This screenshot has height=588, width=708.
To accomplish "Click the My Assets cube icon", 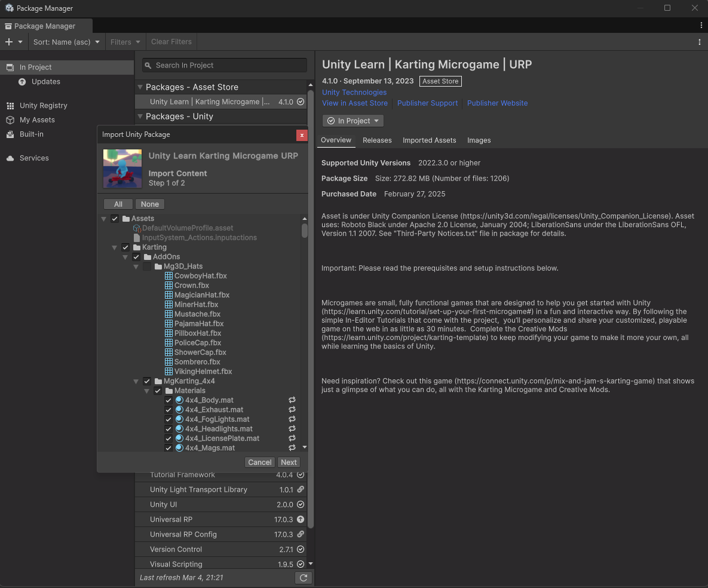I will point(10,120).
